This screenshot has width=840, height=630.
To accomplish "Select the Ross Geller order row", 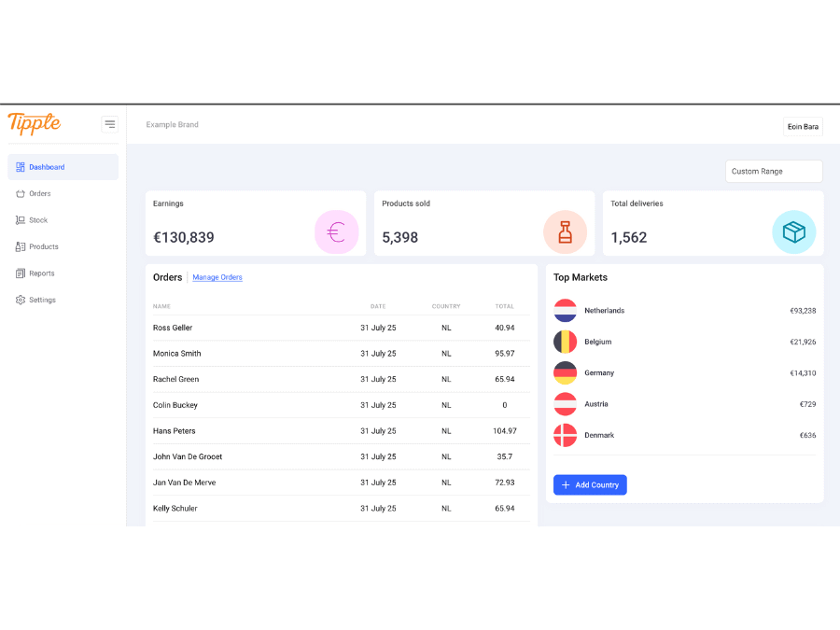I will tap(342, 328).
